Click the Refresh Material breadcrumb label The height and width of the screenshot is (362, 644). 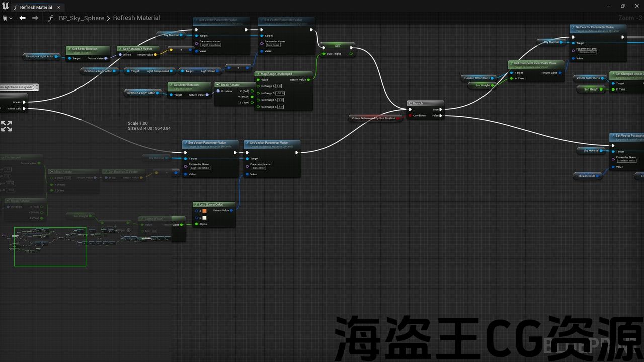click(x=136, y=18)
